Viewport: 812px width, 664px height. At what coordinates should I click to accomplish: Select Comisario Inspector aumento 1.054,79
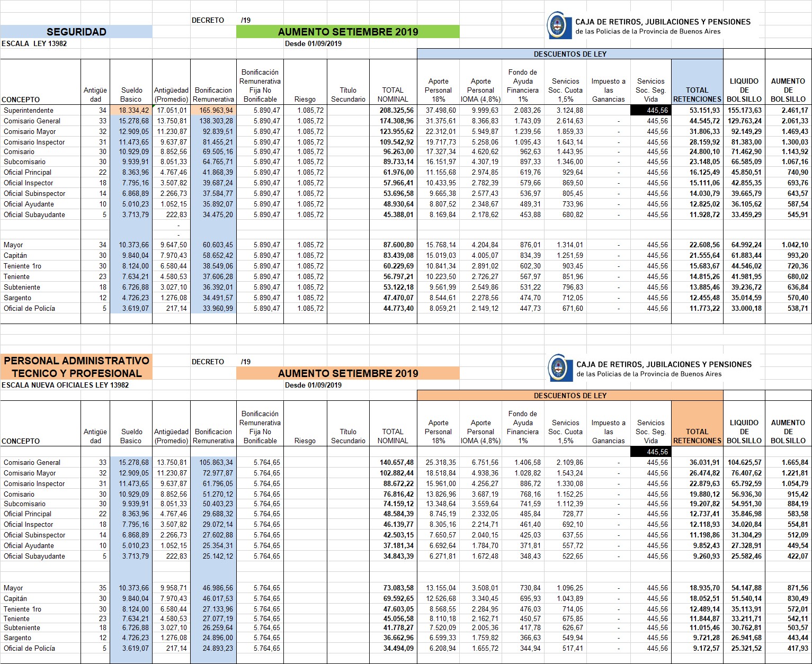(x=788, y=483)
